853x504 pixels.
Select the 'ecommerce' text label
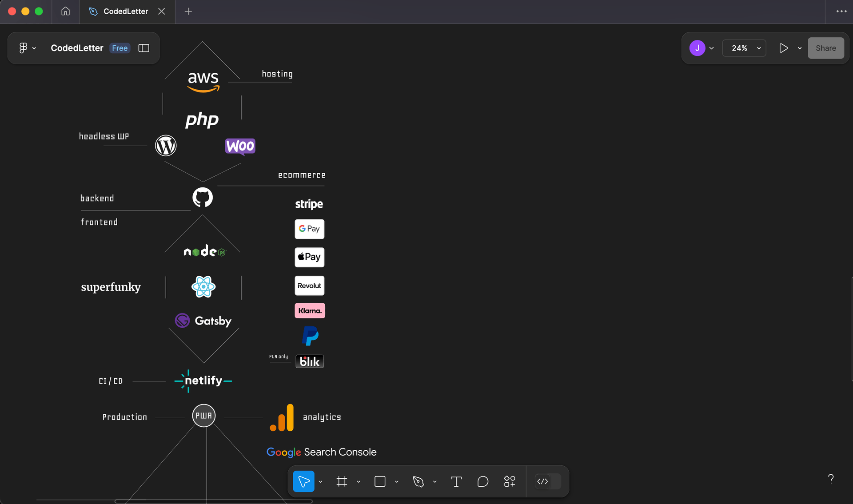point(302,175)
